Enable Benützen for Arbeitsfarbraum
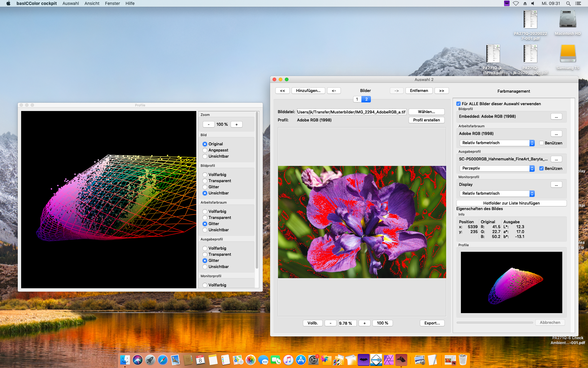 point(541,143)
